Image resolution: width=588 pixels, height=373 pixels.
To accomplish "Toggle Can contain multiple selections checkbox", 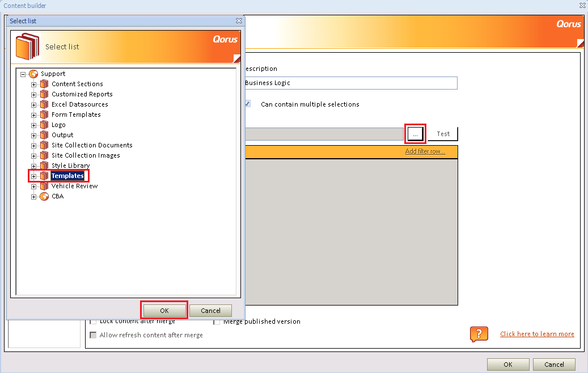I will coord(248,104).
